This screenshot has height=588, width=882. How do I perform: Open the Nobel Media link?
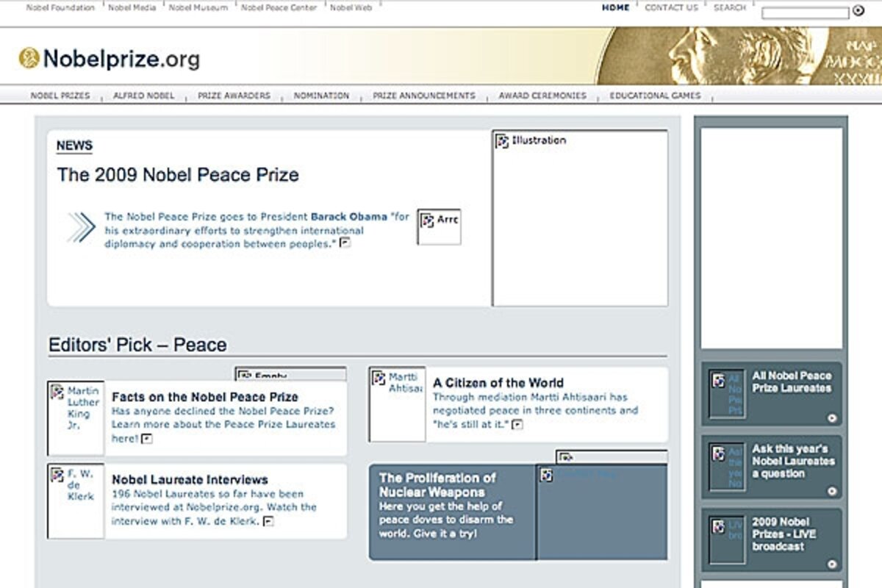pos(132,7)
